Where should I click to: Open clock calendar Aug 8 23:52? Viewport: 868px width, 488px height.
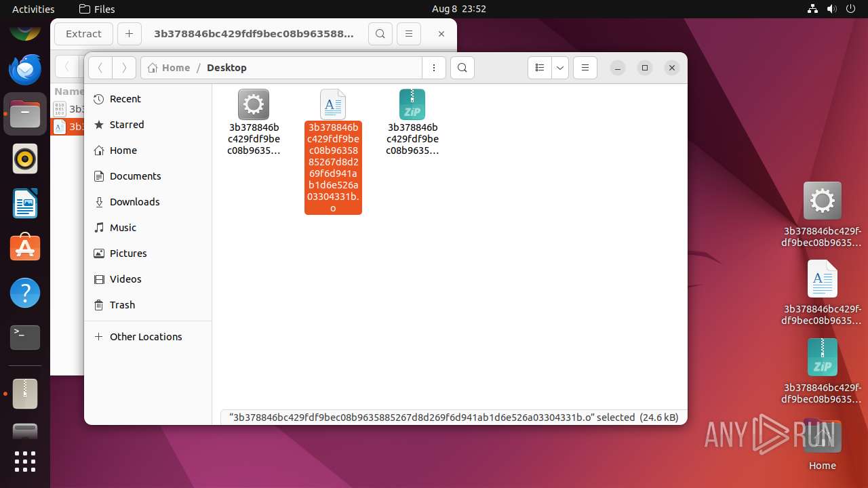click(x=459, y=9)
